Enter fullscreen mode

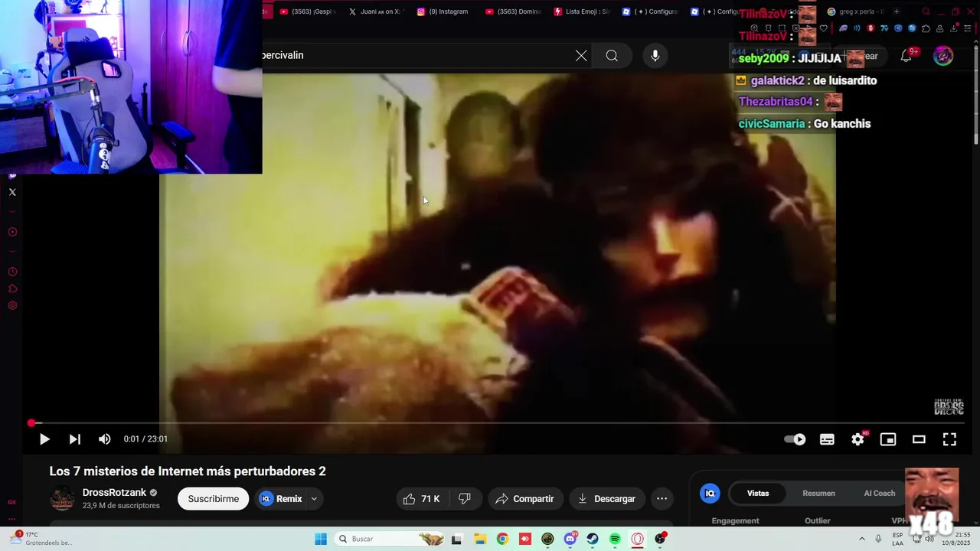pos(949,439)
